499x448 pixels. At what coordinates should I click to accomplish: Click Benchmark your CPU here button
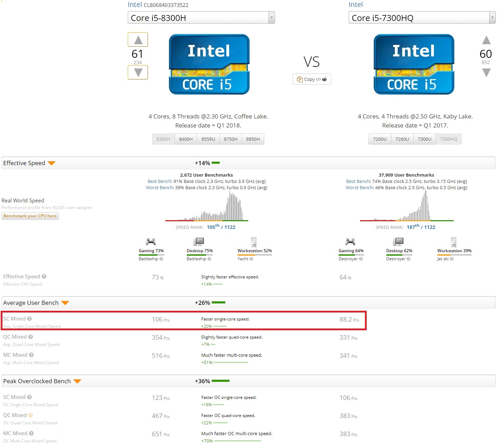pyautogui.click(x=30, y=216)
